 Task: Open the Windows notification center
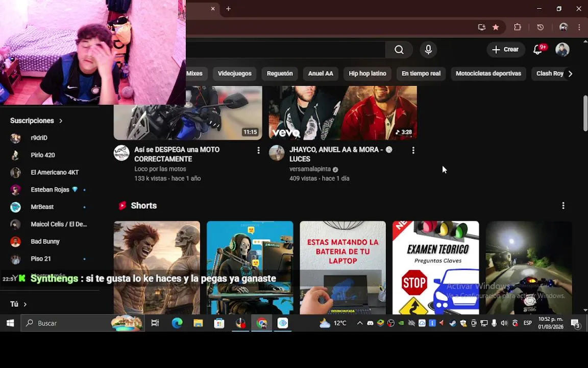pos(575,323)
